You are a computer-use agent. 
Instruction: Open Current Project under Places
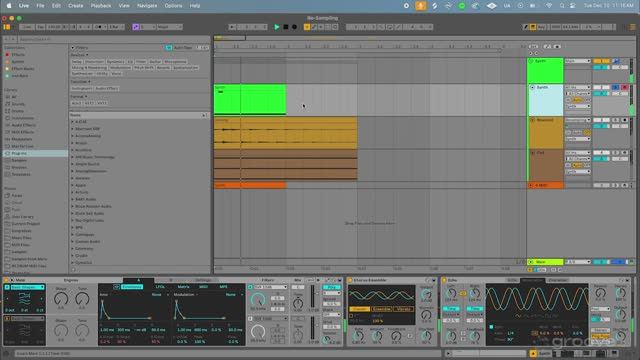25,224
